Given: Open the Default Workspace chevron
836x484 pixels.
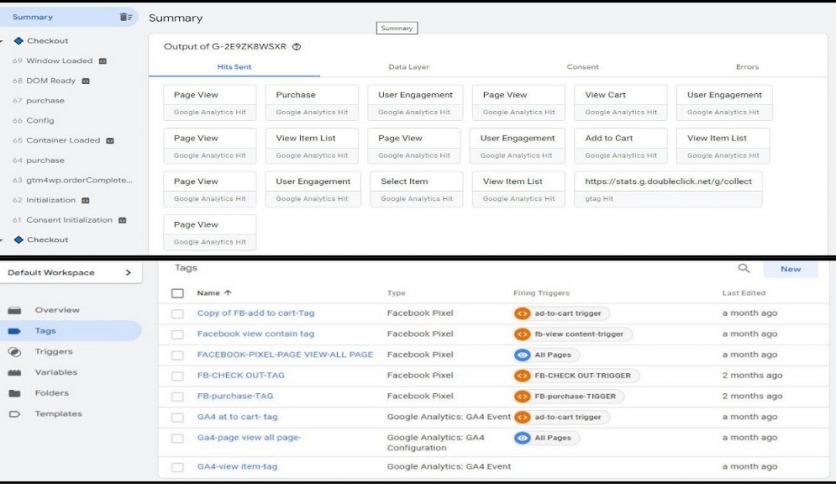Looking at the screenshot, I should (x=128, y=272).
